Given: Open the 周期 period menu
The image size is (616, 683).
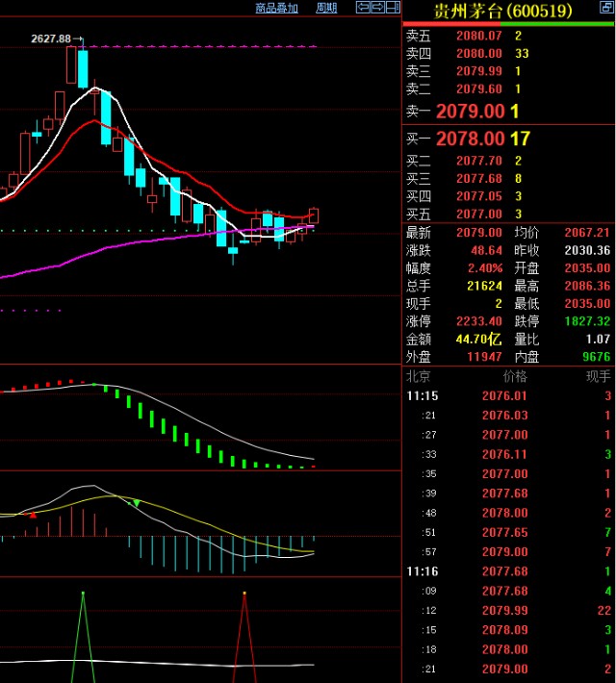Looking at the screenshot, I should (x=326, y=8).
